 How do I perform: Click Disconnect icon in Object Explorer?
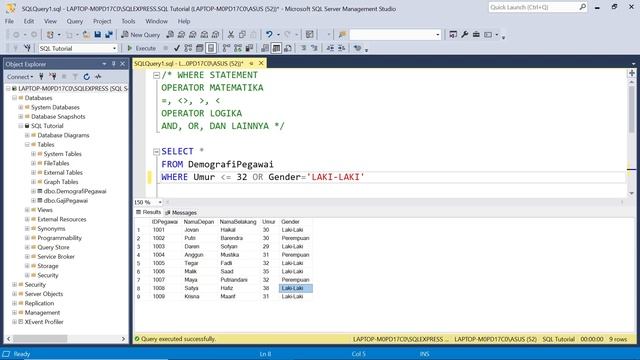coord(53,76)
